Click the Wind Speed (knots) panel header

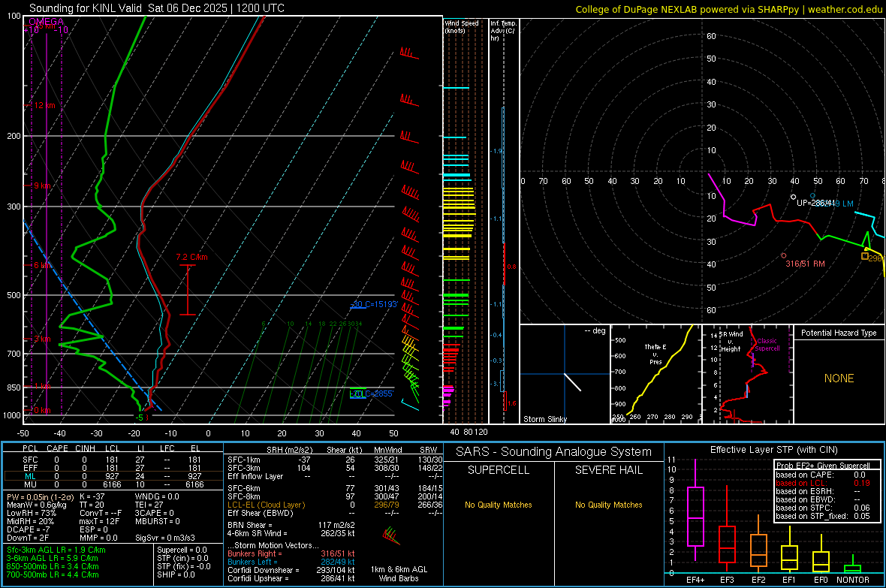click(461, 26)
